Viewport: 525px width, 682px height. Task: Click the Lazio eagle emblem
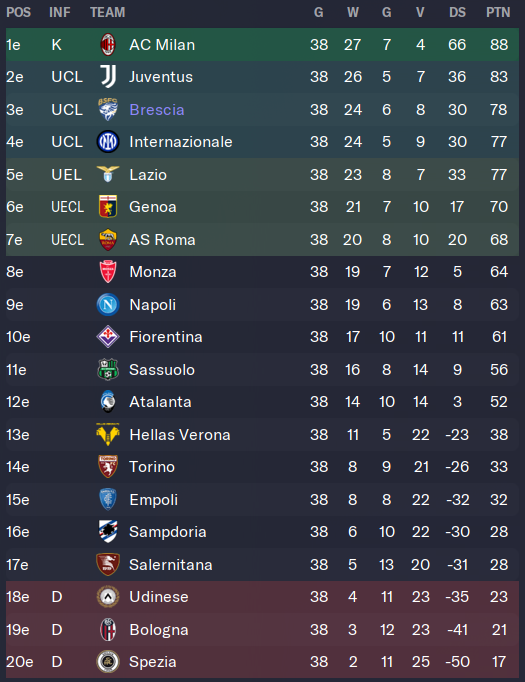pyautogui.click(x=107, y=174)
